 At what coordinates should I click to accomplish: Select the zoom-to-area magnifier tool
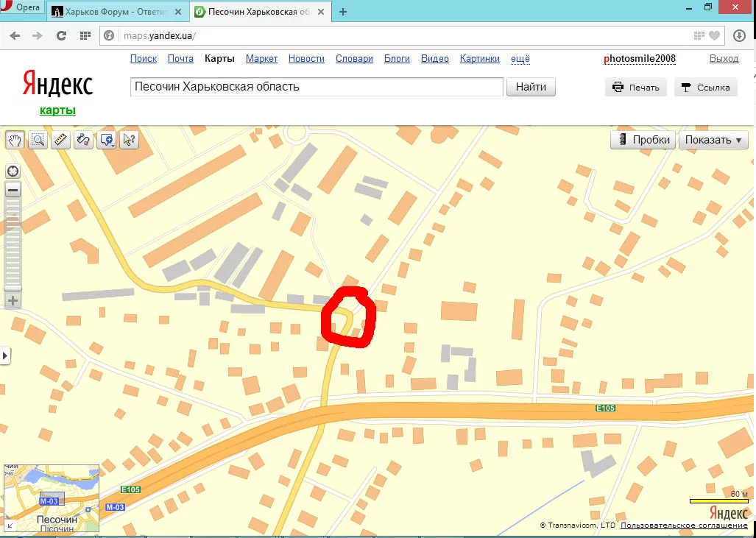click(x=38, y=140)
